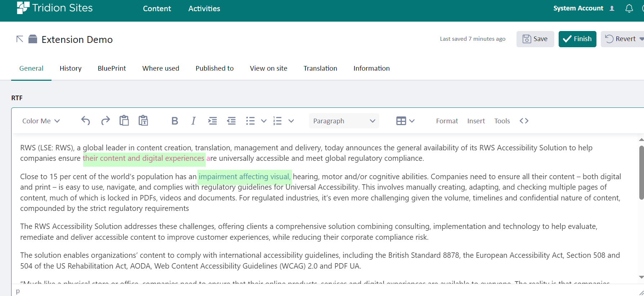Go to Activities in top navigation
This screenshot has height=296, width=644.
tap(204, 9)
